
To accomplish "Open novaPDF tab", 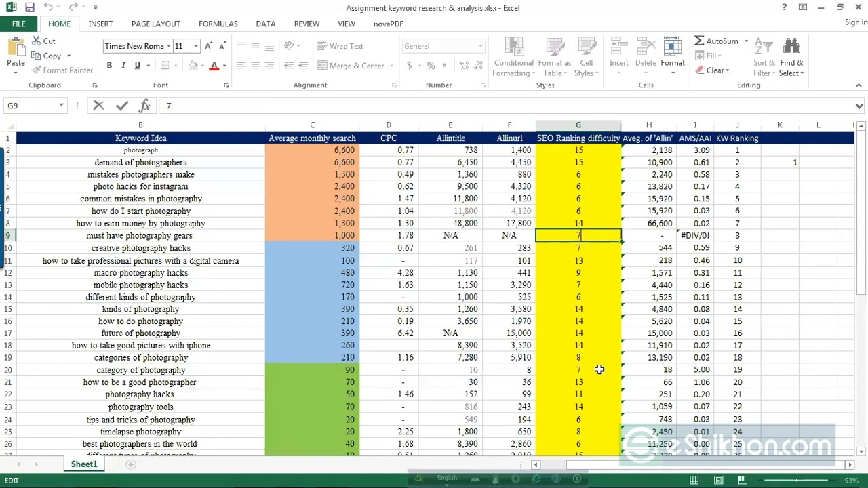I will point(389,24).
